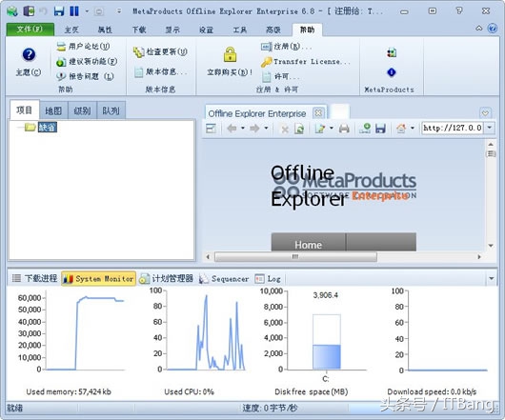Click the blue round MetaProducts icon

[x=392, y=72]
